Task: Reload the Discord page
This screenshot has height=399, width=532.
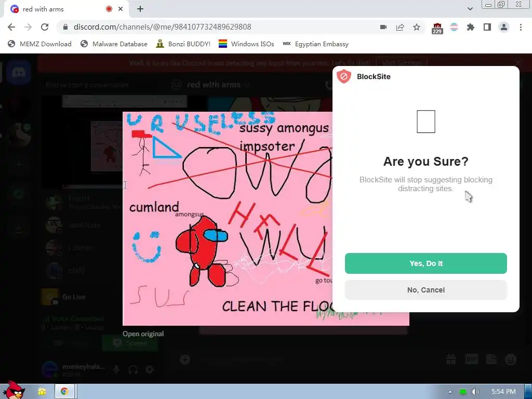Action: 45,27
